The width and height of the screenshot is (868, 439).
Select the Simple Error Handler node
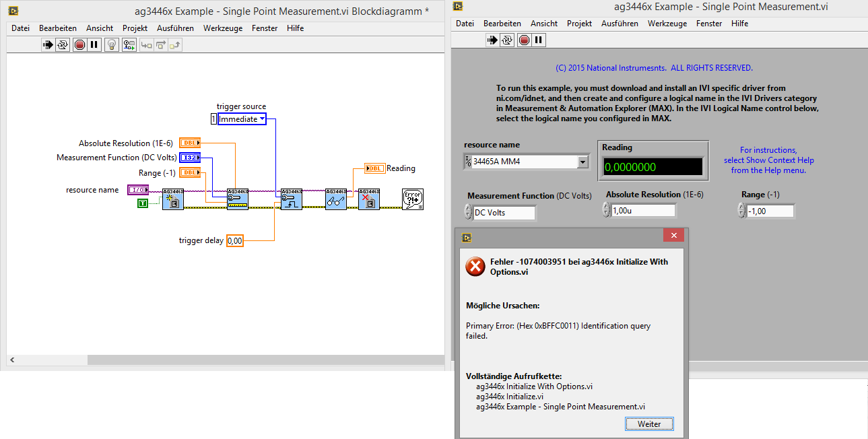(x=413, y=199)
